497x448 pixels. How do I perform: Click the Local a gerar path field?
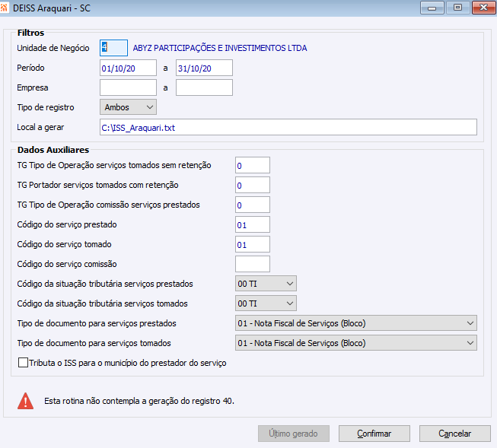[288, 127]
